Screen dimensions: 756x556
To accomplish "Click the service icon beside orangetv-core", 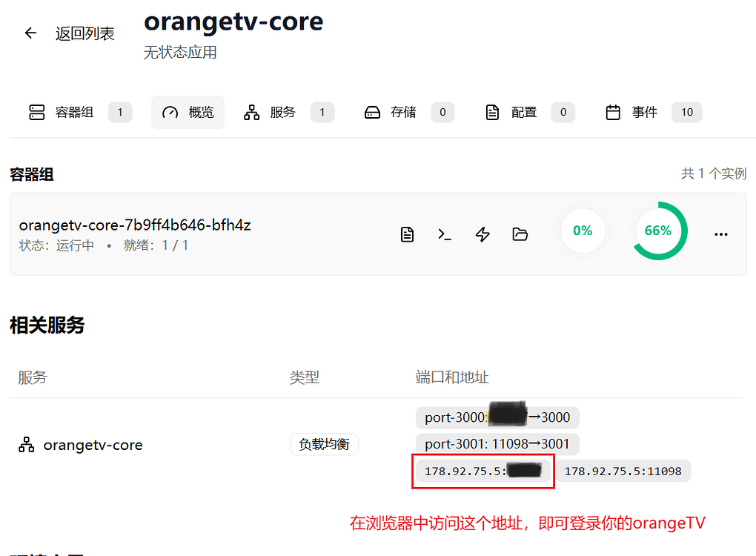I will pos(26,444).
